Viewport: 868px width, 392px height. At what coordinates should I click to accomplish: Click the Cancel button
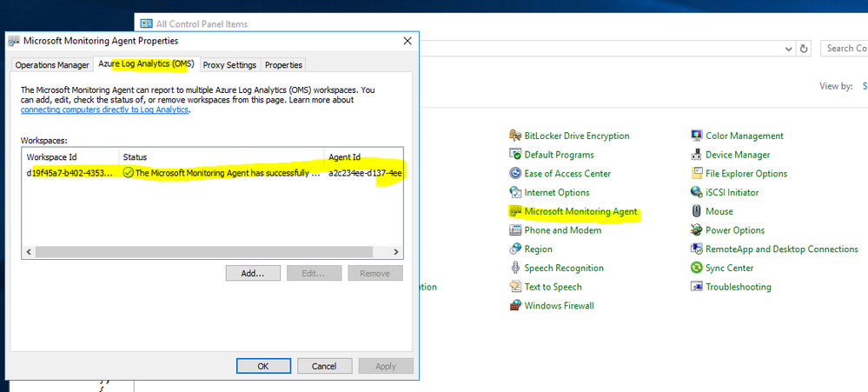(324, 366)
